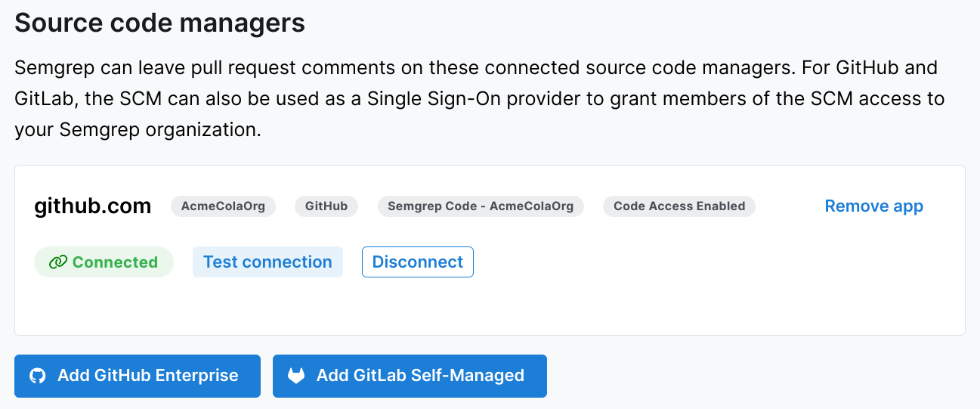Viewport: 980px width, 409px height.
Task: Click the GitLab fox logo icon
Action: (x=296, y=376)
